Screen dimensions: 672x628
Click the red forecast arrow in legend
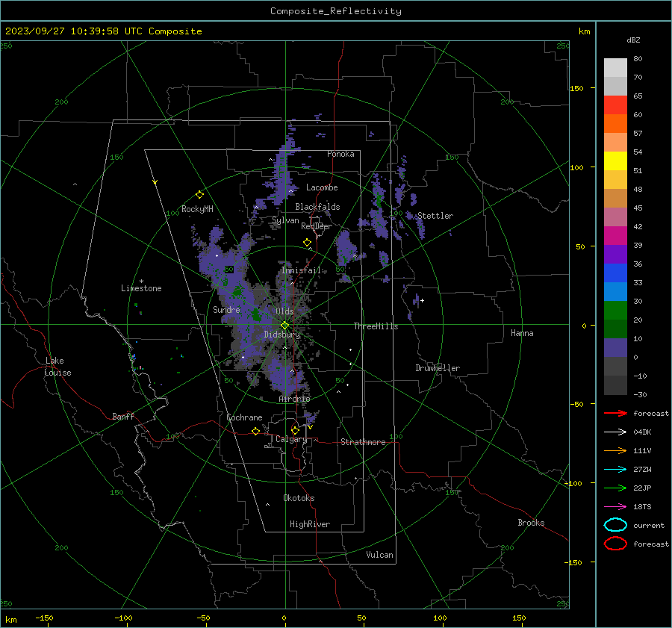[x=615, y=413]
